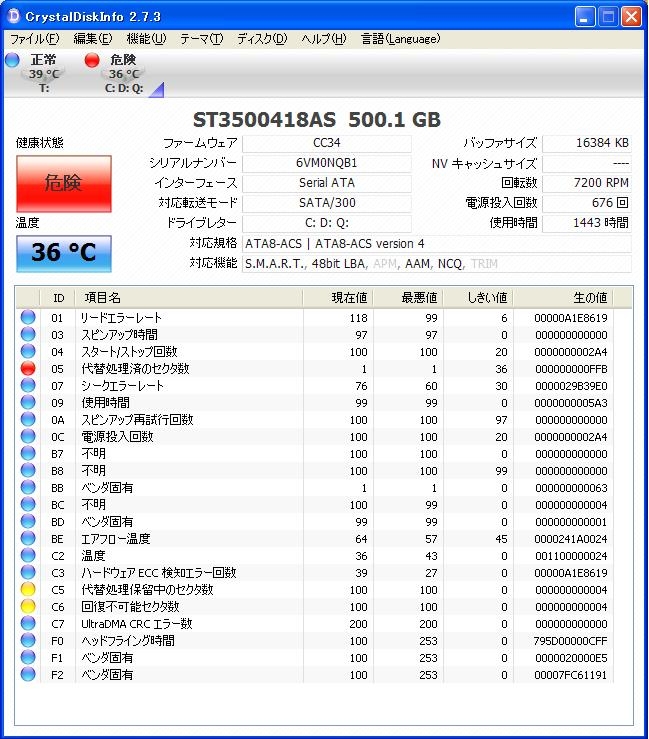Select the 回復不可能セクタ数 row name

pyautogui.click(x=130, y=607)
